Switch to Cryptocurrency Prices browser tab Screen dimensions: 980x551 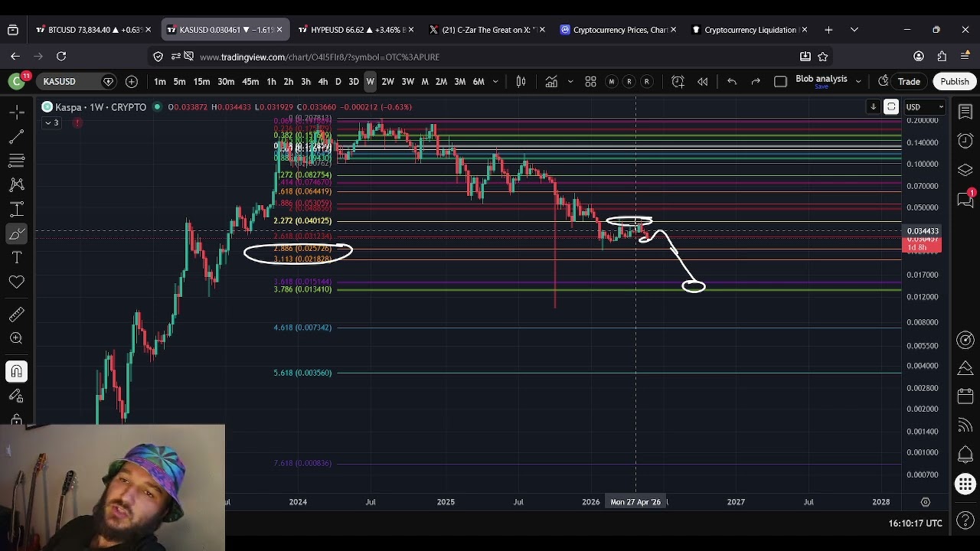point(617,30)
